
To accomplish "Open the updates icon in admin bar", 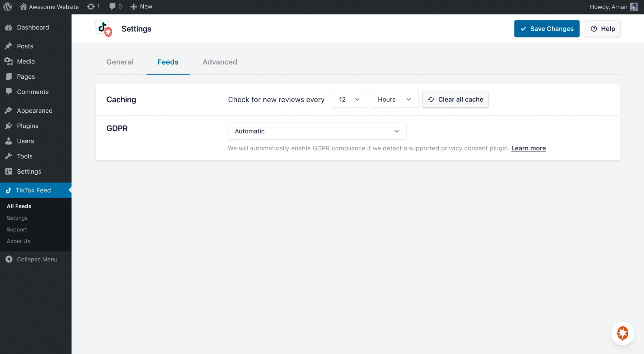I will [x=91, y=7].
